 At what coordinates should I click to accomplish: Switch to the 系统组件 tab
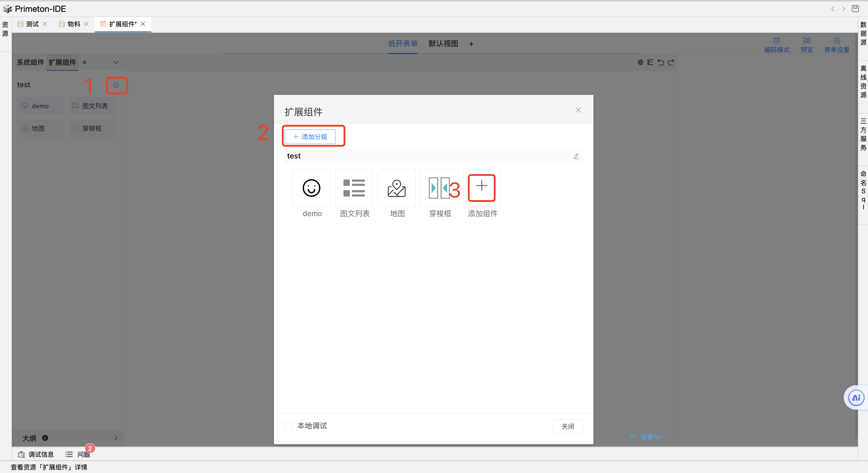(x=30, y=62)
